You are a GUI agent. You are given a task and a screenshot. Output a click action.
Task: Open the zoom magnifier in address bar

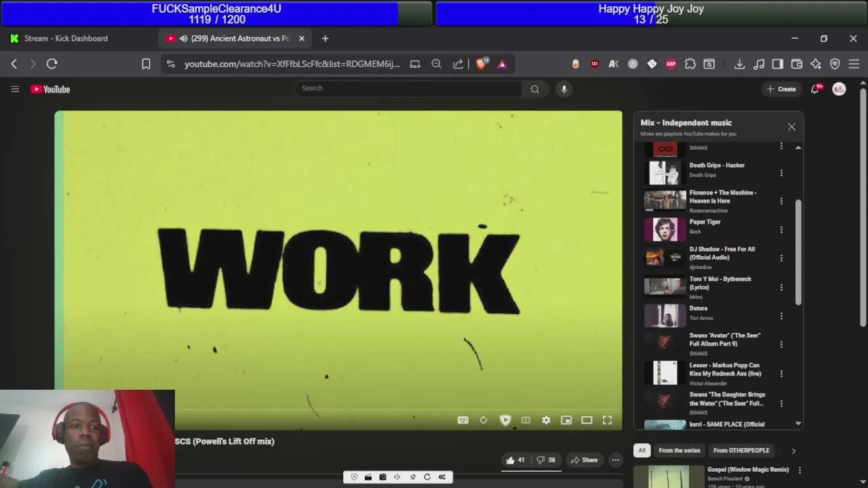[437, 64]
